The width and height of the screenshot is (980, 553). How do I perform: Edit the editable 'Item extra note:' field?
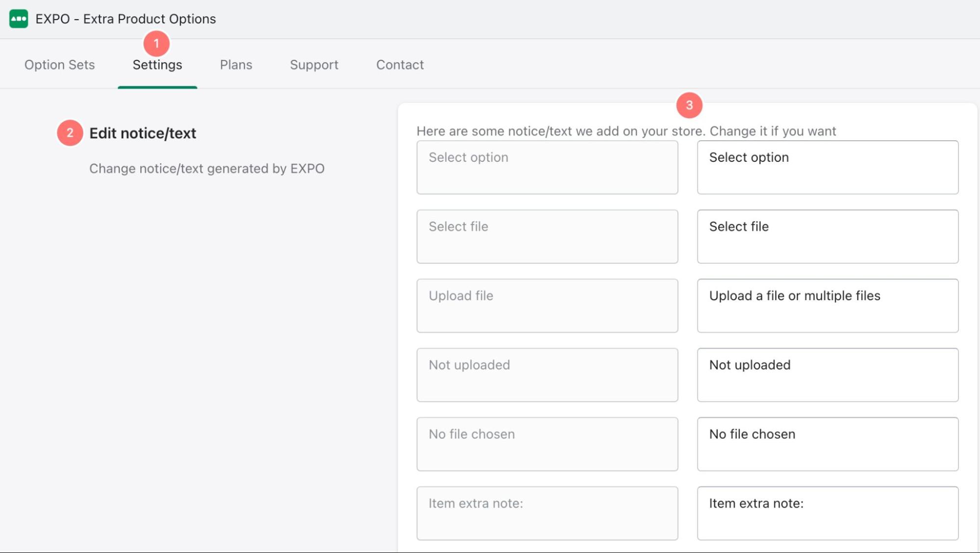[x=828, y=513]
